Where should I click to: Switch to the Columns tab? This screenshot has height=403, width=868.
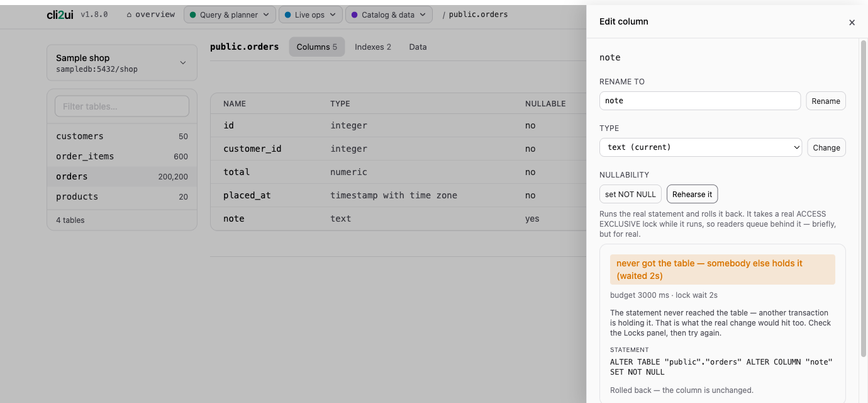(x=317, y=47)
